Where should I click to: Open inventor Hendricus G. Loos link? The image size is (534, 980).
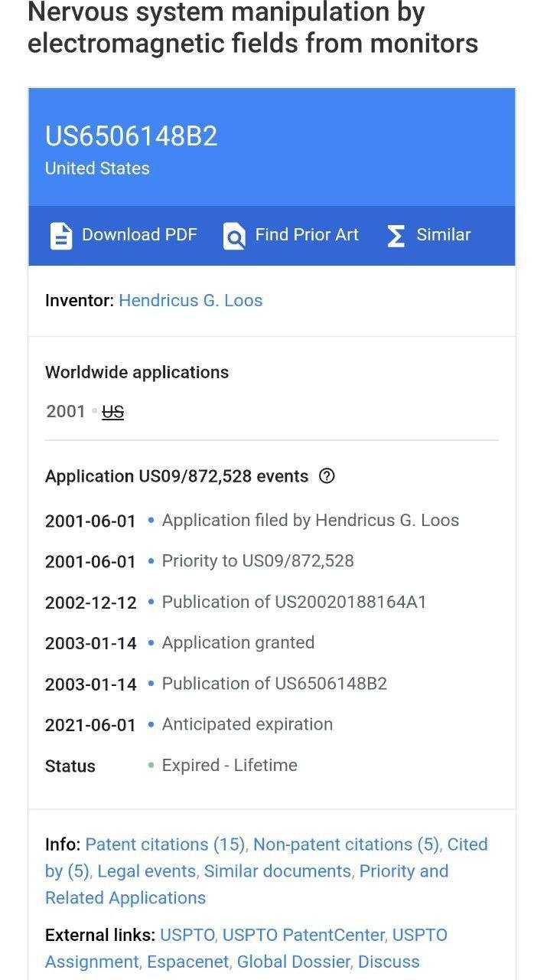click(x=190, y=300)
